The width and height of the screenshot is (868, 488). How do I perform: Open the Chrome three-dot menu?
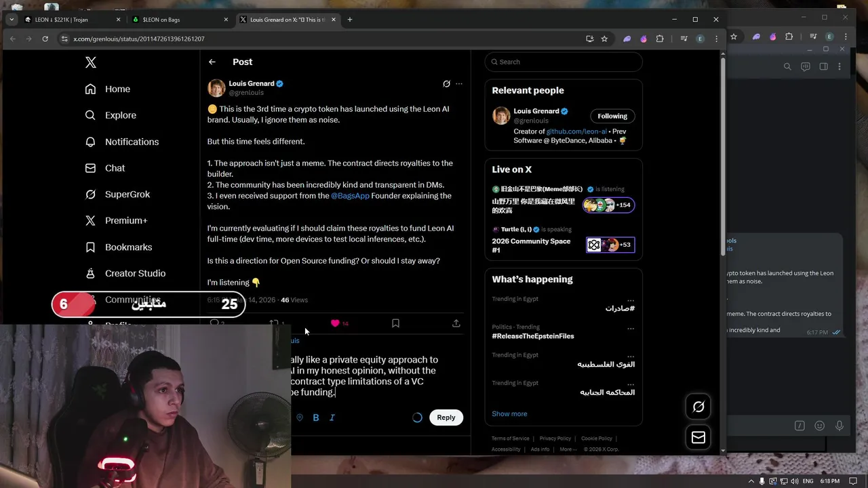pyautogui.click(x=716, y=39)
